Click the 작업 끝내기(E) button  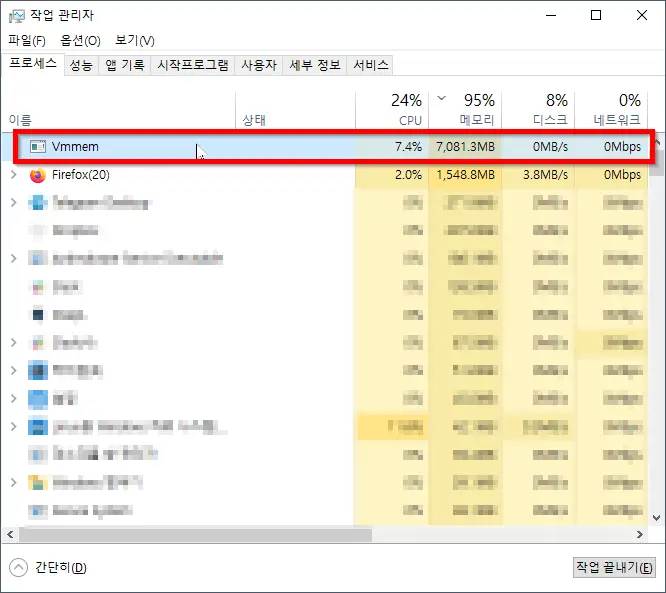tap(614, 567)
